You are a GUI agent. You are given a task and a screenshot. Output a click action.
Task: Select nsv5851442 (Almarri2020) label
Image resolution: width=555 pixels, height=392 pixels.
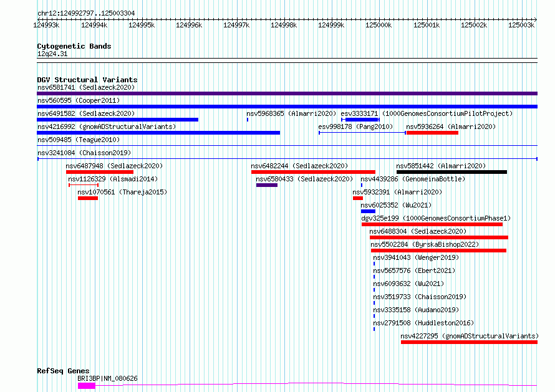[x=441, y=166]
